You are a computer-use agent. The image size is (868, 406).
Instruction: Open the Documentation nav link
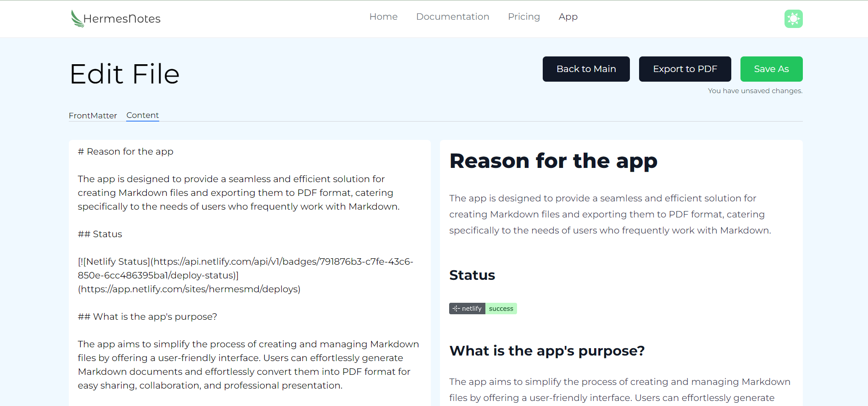coord(452,17)
